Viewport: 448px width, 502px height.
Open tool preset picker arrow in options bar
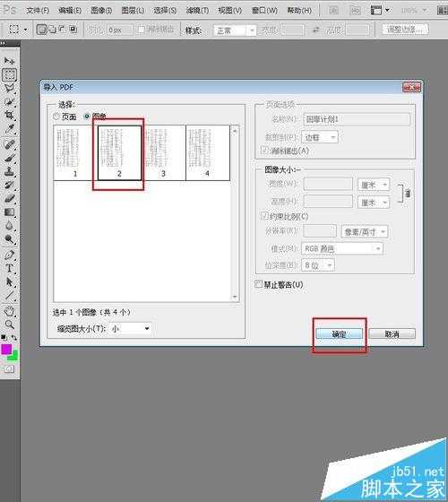tap(26, 30)
